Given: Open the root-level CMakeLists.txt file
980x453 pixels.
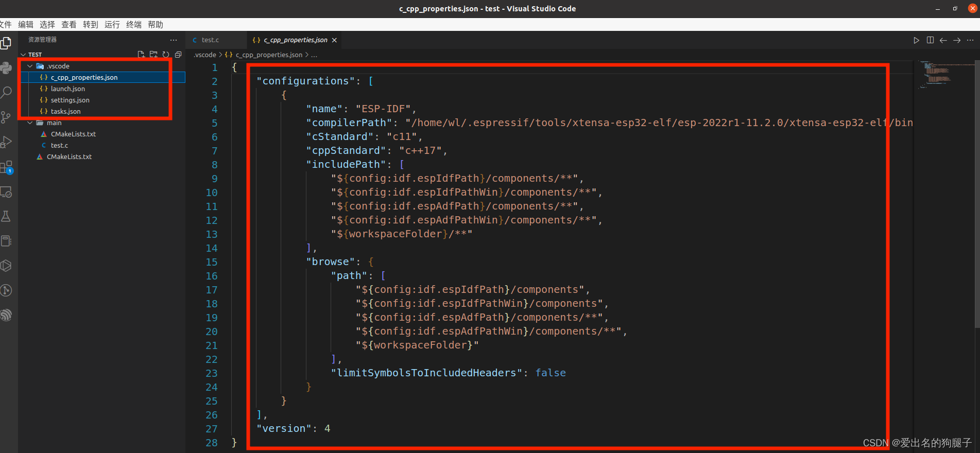Looking at the screenshot, I should pyautogui.click(x=102, y=156).
